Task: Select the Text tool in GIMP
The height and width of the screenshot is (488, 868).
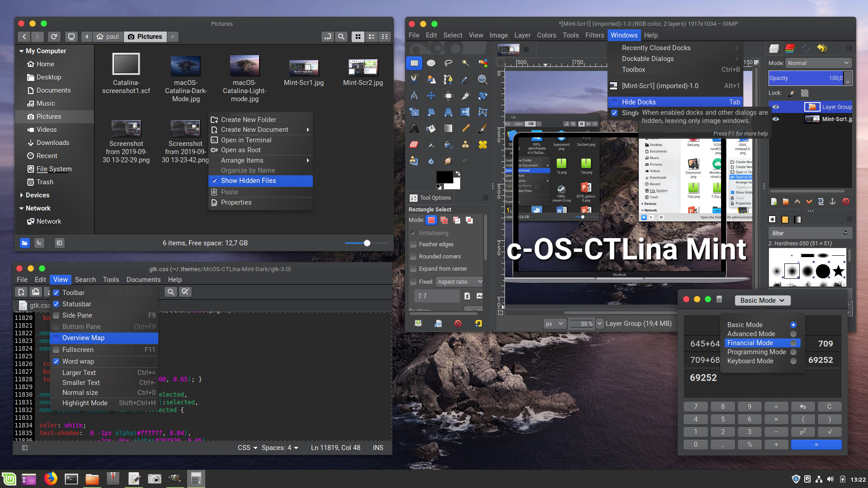Action: coord(414,128)
